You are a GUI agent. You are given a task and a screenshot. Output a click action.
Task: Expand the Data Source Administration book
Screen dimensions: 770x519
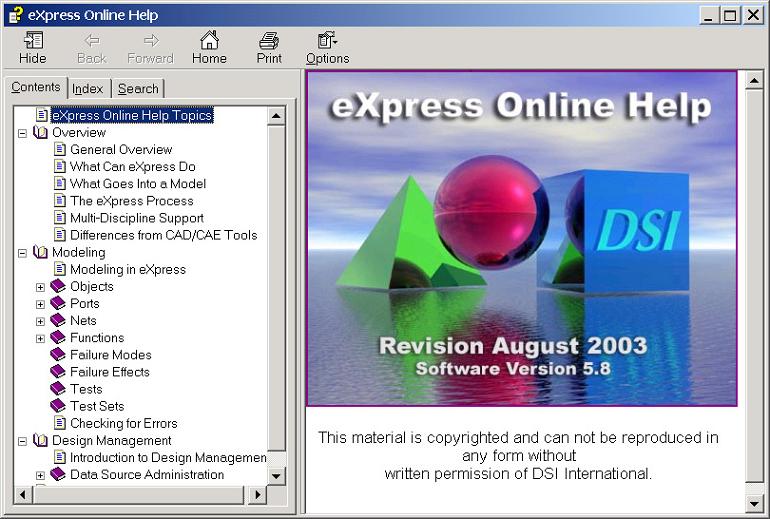coord(40,475)
